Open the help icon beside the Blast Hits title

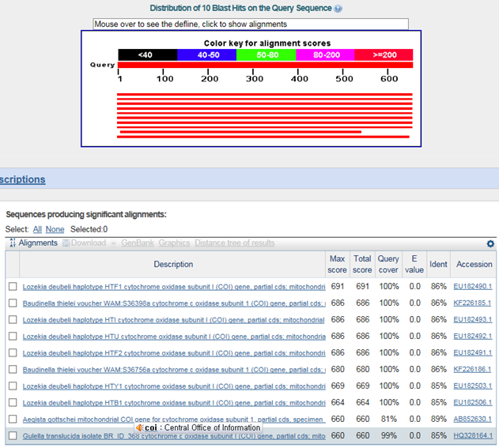pyautogui.click(x=338, y=9)
